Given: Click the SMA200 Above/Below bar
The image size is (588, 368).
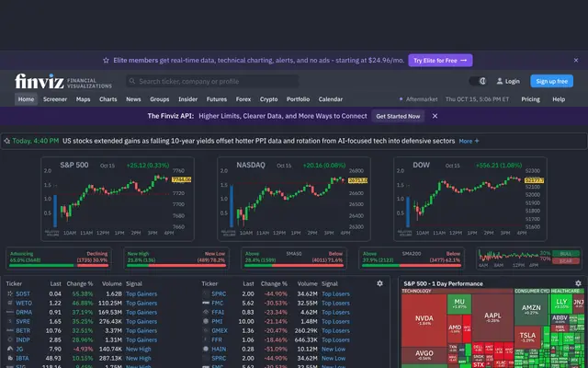Looking at the screenshot, I should (x=412, y=266).
